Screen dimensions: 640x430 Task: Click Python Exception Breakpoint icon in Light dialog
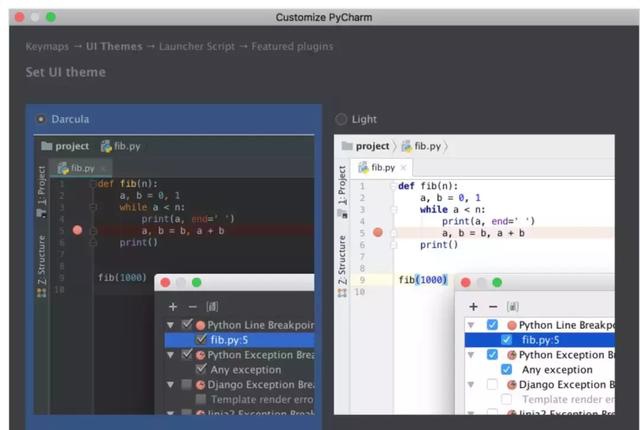coord(512,355)
